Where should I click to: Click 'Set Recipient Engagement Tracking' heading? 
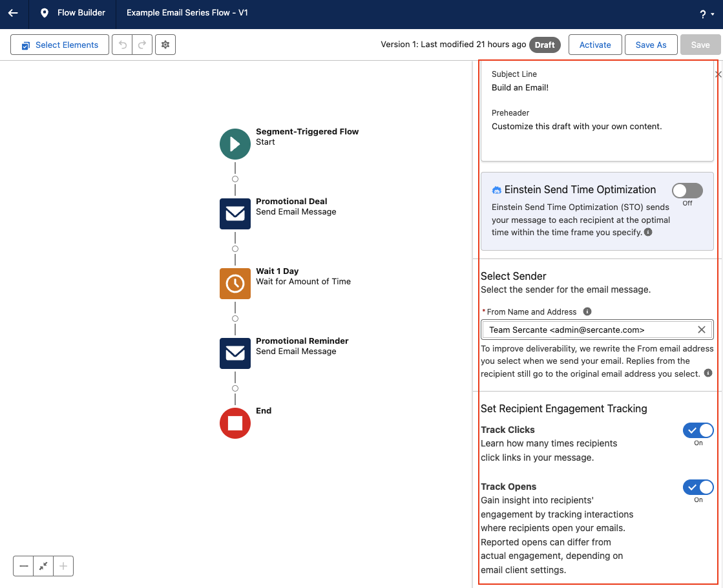(x=563, y=408)
